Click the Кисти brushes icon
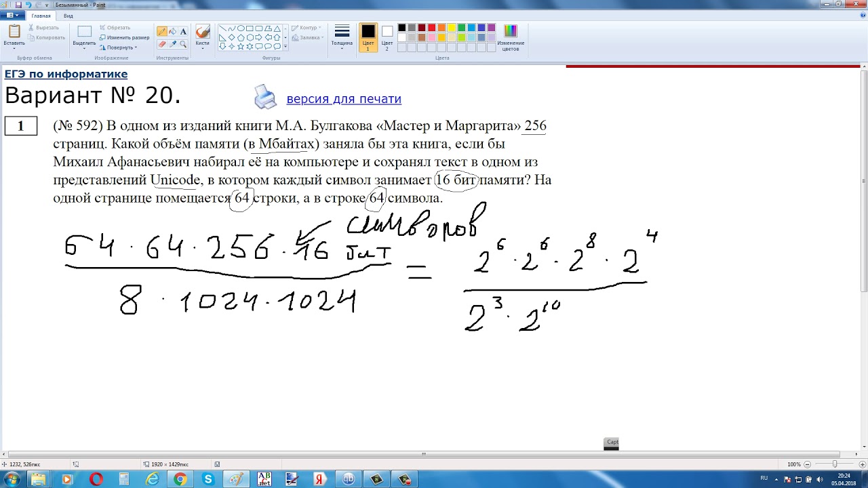868x488 pixels. click(x=202, y=32)
